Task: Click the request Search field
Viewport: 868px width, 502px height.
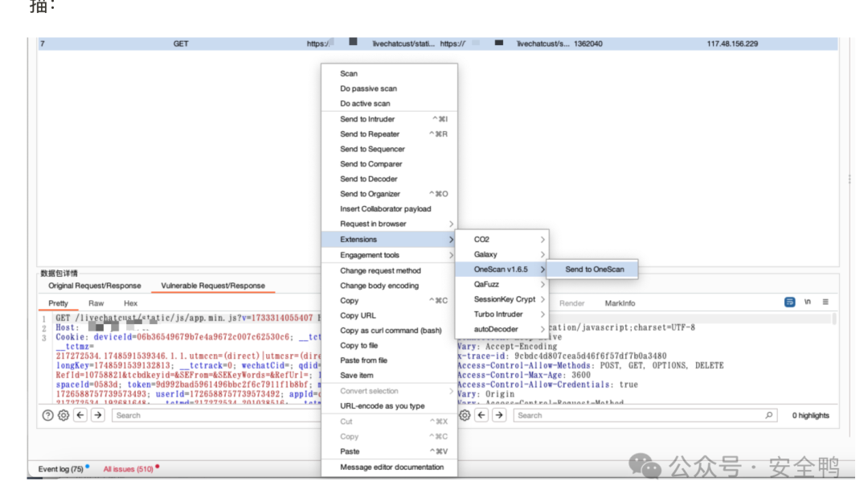Action: (216, 415)
